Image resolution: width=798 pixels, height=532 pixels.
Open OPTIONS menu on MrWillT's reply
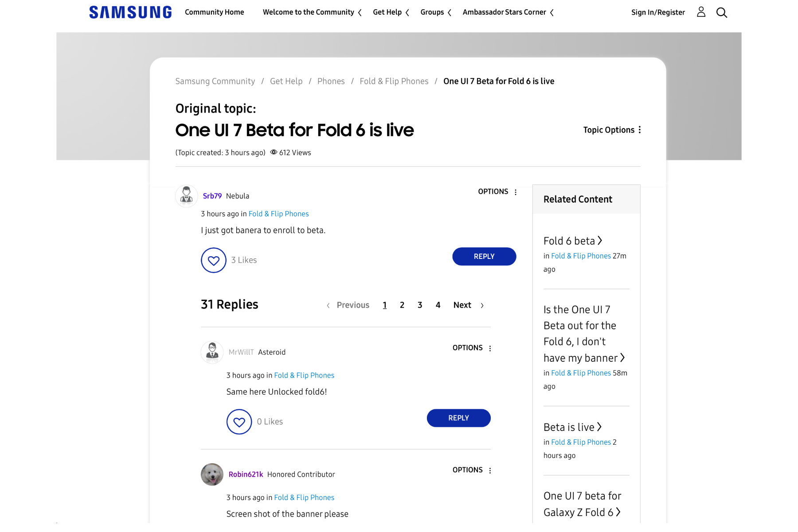pyautogui.click(x=472, y=348)
